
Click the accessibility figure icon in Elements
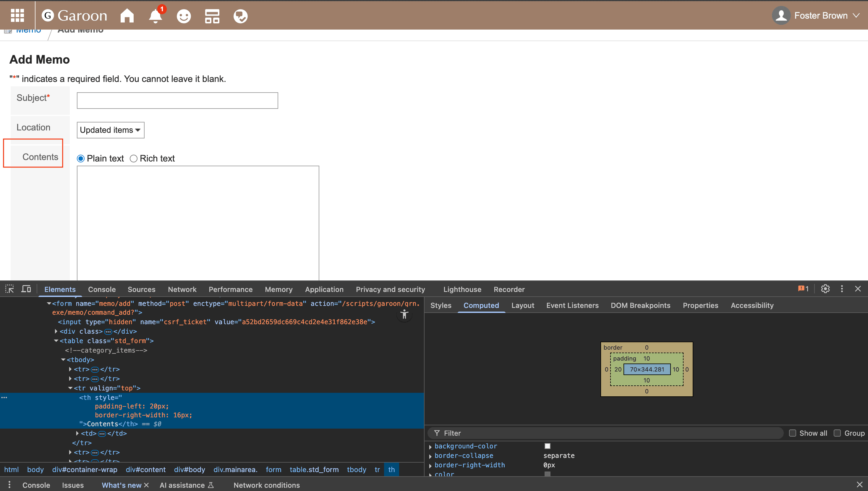404,315
